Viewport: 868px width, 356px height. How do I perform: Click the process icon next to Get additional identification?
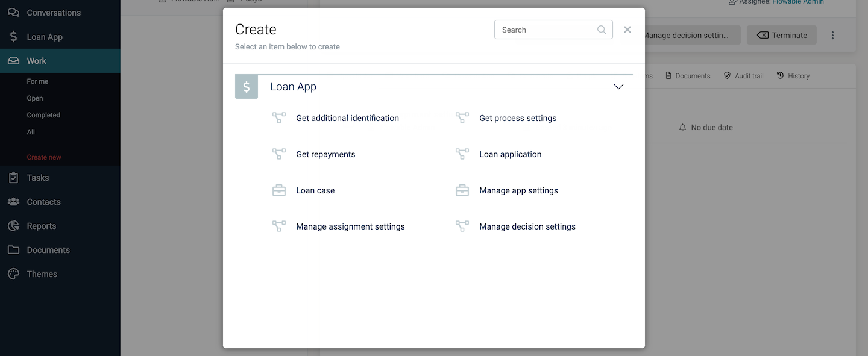(x=278, y=118)
